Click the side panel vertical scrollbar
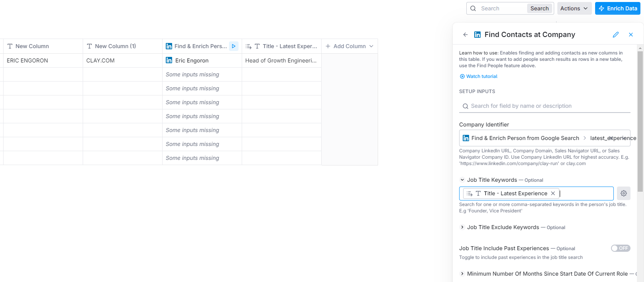The width and height of the screenshot is (644, 282). coord(640,119)
